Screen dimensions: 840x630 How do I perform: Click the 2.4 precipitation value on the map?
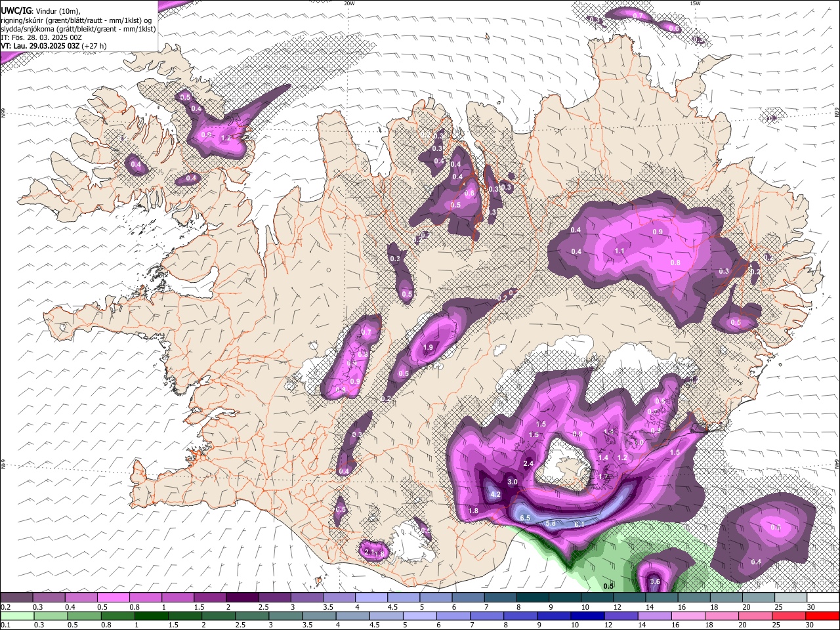pyautogui.click(x=528, y=463)
